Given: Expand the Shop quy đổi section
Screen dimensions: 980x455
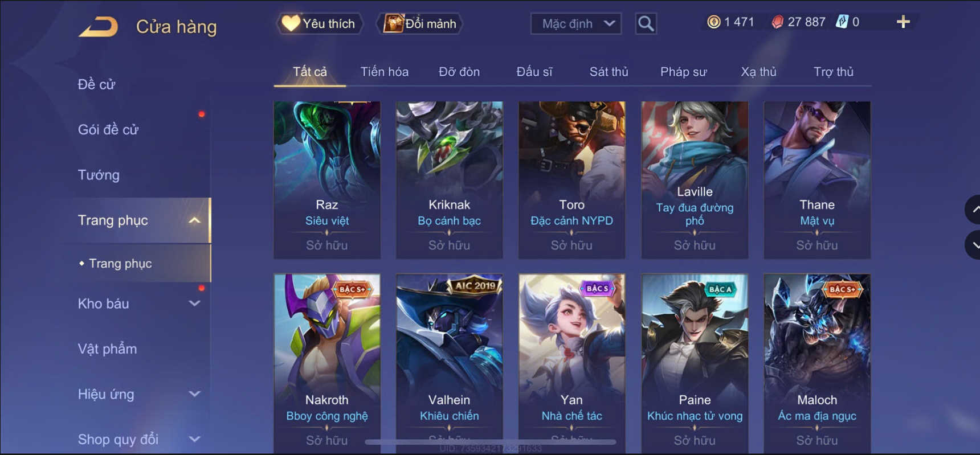Looking at the screenshot, I should click(194, 440).
